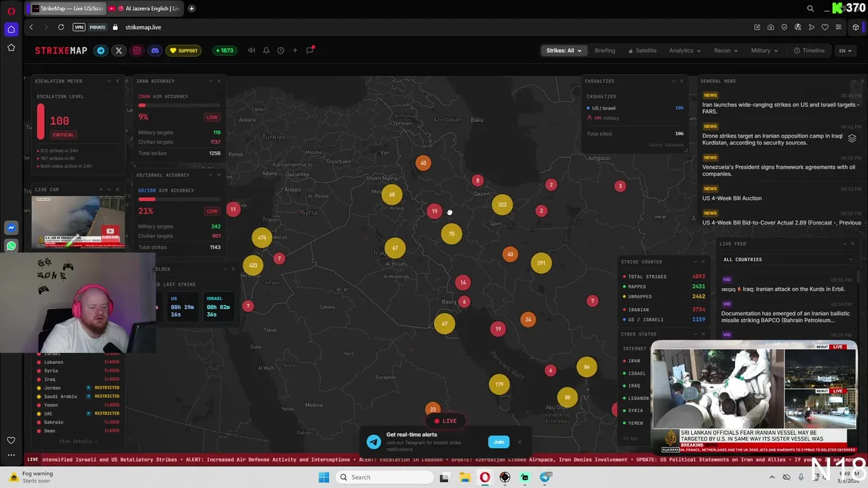
Task: Open the Analytics dropdown menu
Action: click(684, 50)
